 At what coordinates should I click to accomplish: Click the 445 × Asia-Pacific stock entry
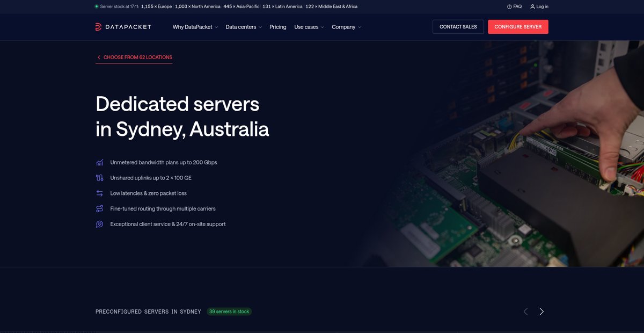click(241, 6)
